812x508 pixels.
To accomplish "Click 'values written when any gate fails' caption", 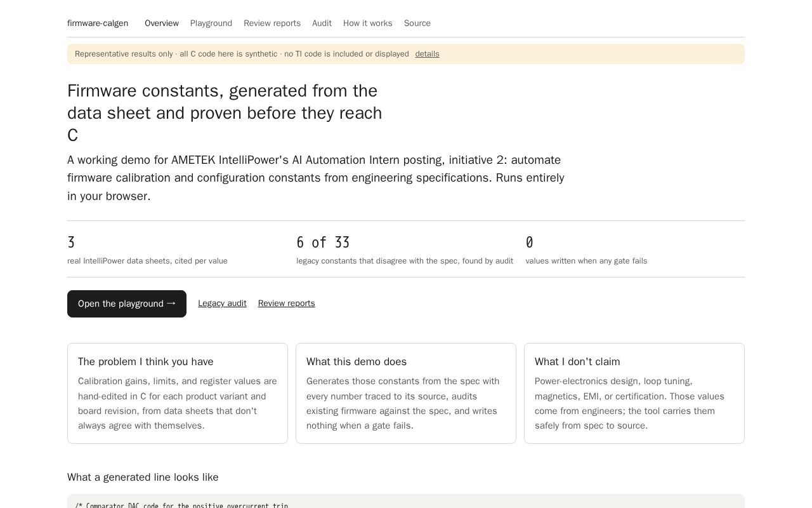I will point(586,261).
